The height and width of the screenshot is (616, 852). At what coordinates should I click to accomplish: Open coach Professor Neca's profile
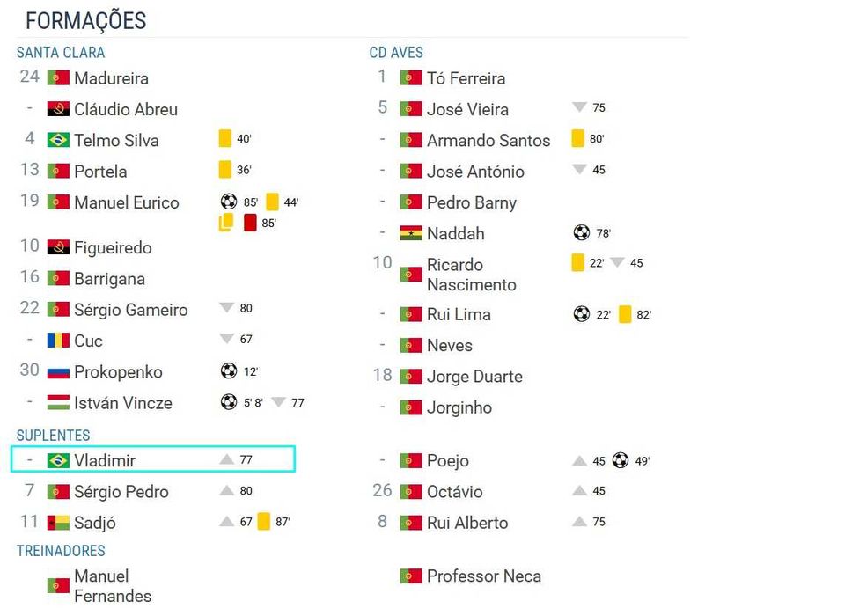[483, 576]
